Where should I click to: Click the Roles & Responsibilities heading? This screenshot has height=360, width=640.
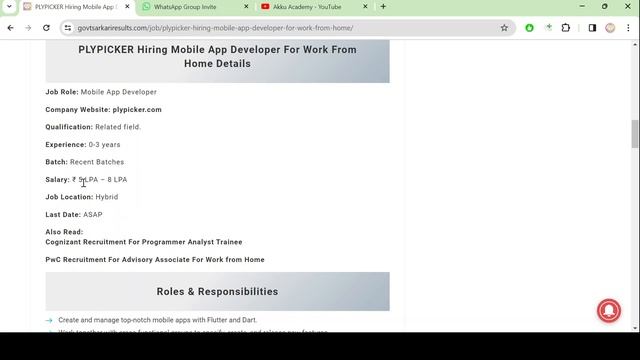218,291
